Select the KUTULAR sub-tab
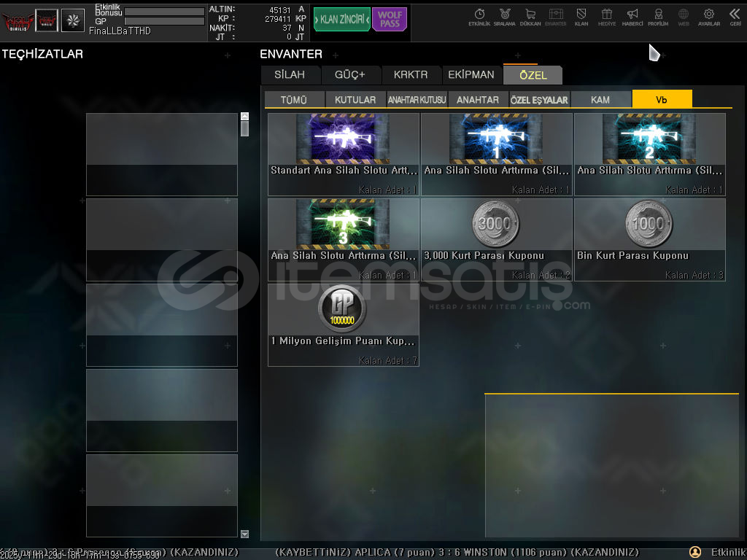The width and height of the screenshot is (747, 560). point(355,99)
